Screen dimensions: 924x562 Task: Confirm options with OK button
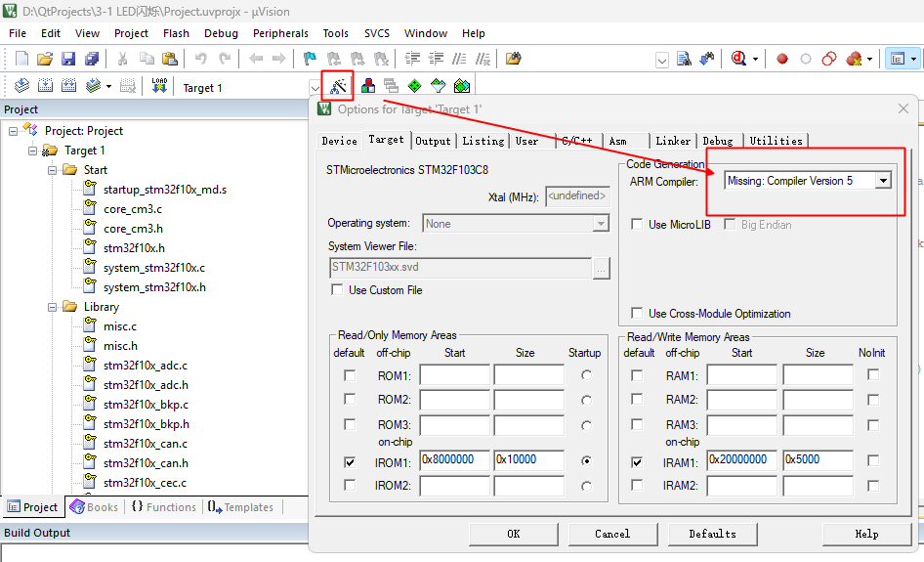(513, 534)
